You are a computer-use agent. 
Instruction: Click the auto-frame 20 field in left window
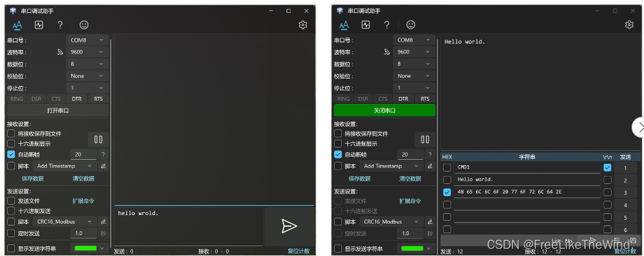[x=84, y=155]
